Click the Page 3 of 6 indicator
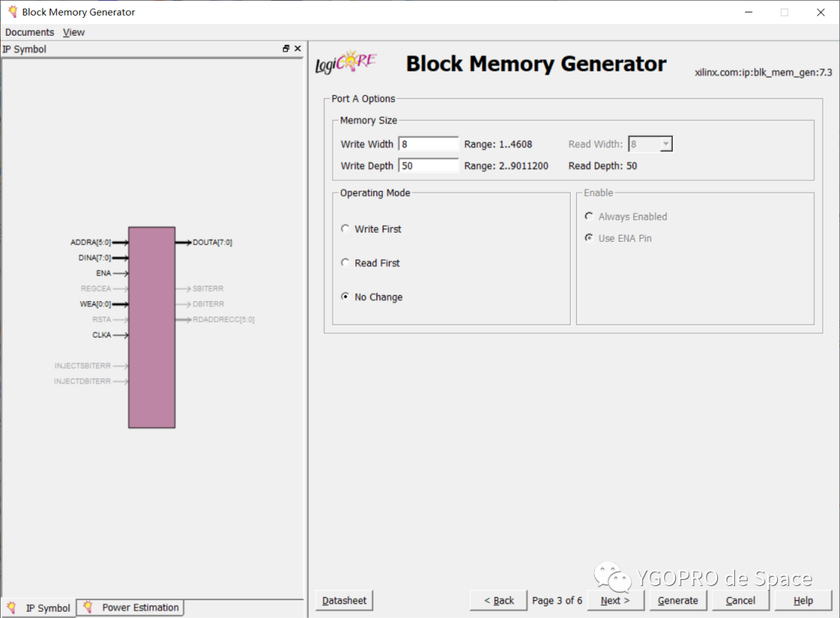This screenshot has height=618, width=840. 557,600
